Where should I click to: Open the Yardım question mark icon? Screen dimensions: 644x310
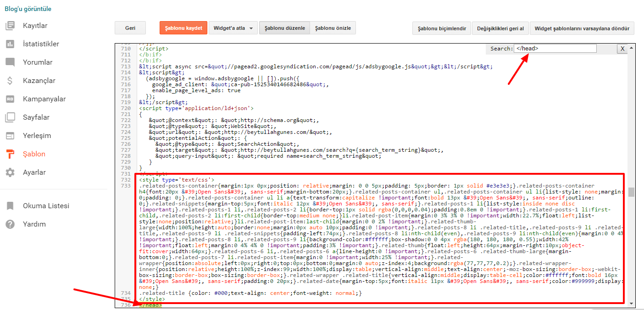click(x=10, y=224)
